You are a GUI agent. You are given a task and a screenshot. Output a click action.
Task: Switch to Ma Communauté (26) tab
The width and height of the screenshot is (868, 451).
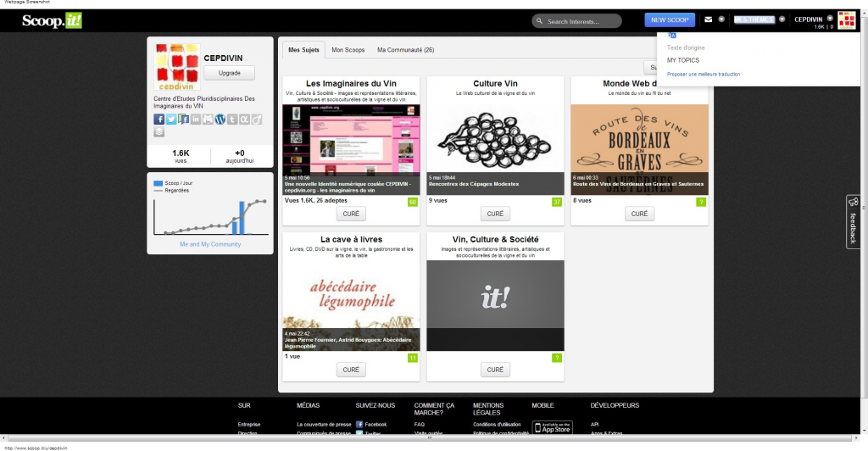click(x=406, y=50)
